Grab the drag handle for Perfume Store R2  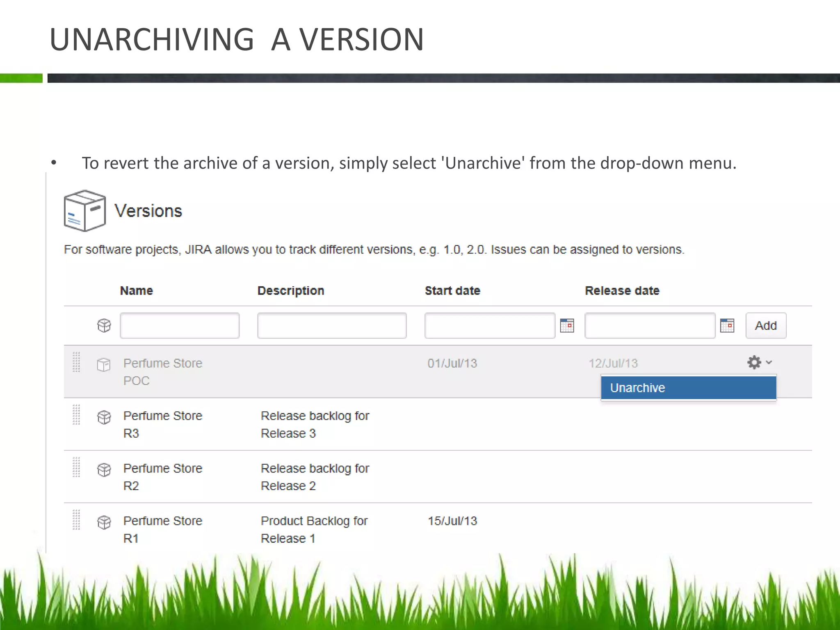[x=76, y=467]
